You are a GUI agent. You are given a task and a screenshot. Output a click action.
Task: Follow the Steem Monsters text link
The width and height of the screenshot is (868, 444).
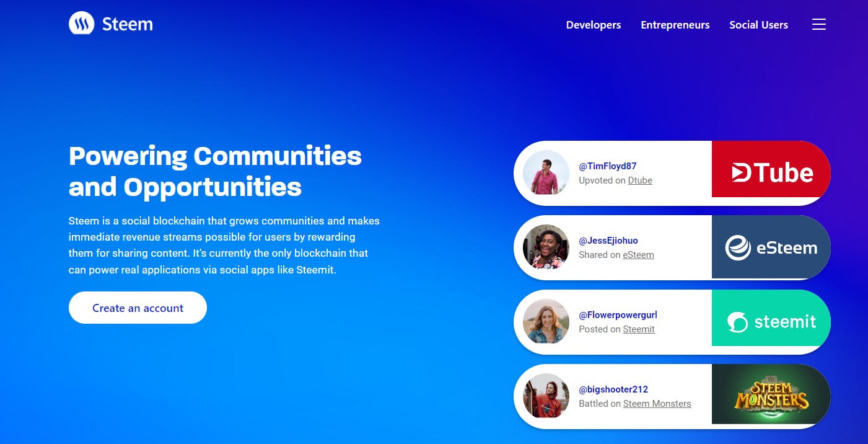(657, 404)
